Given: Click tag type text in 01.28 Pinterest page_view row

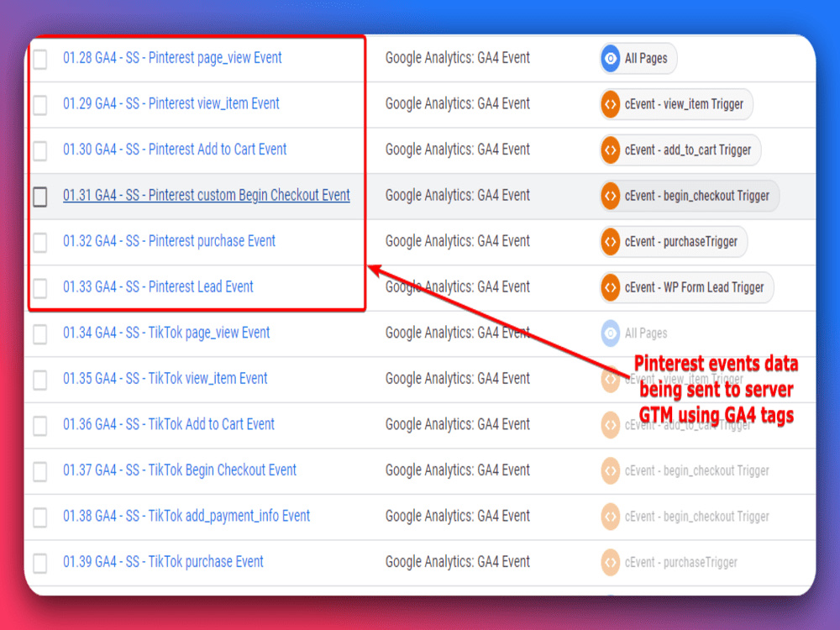Looking at the screenshot, I should 458,58.
